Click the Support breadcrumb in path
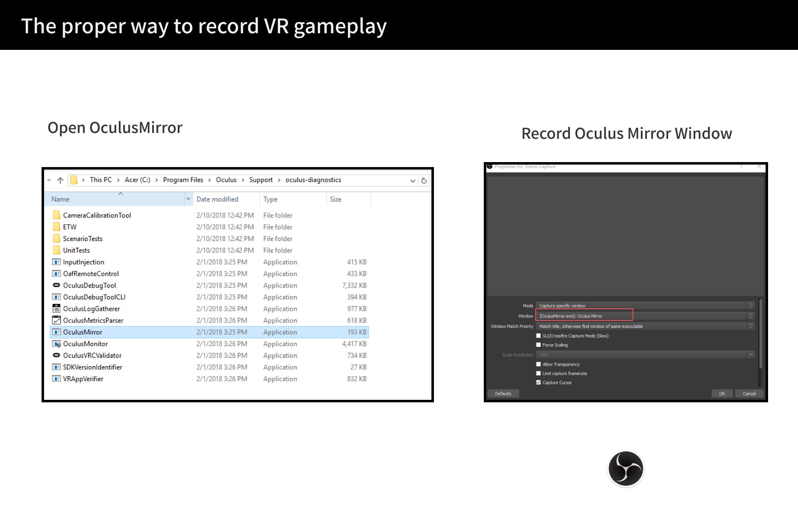This screenshot has height=532, width=798. pos(261,180)
